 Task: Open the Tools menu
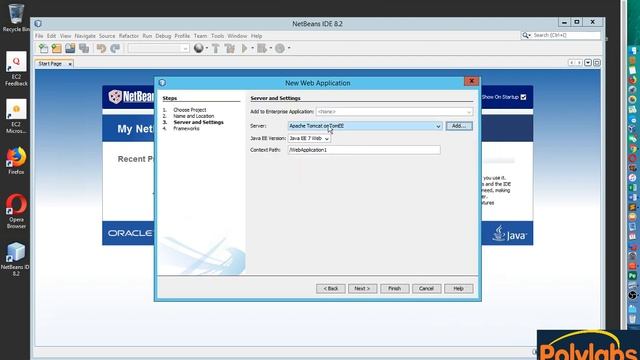click(x=217, y=36)
